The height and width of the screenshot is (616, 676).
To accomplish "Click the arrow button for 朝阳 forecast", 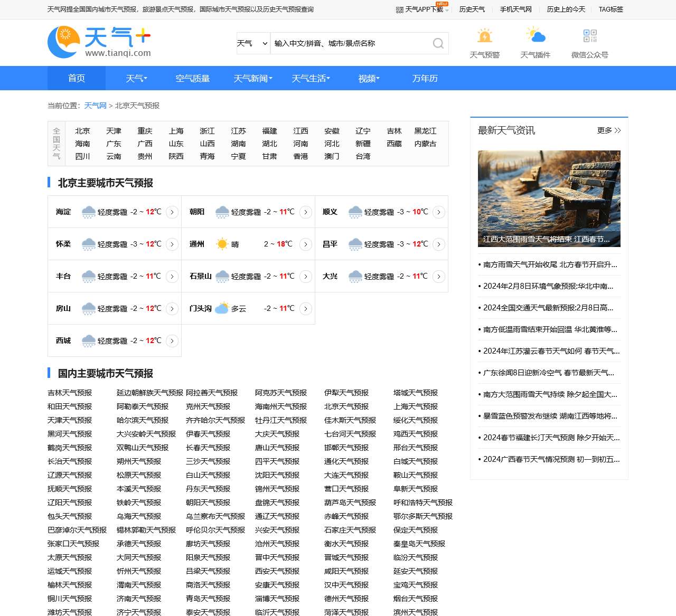I will click(x=305, y=212).
